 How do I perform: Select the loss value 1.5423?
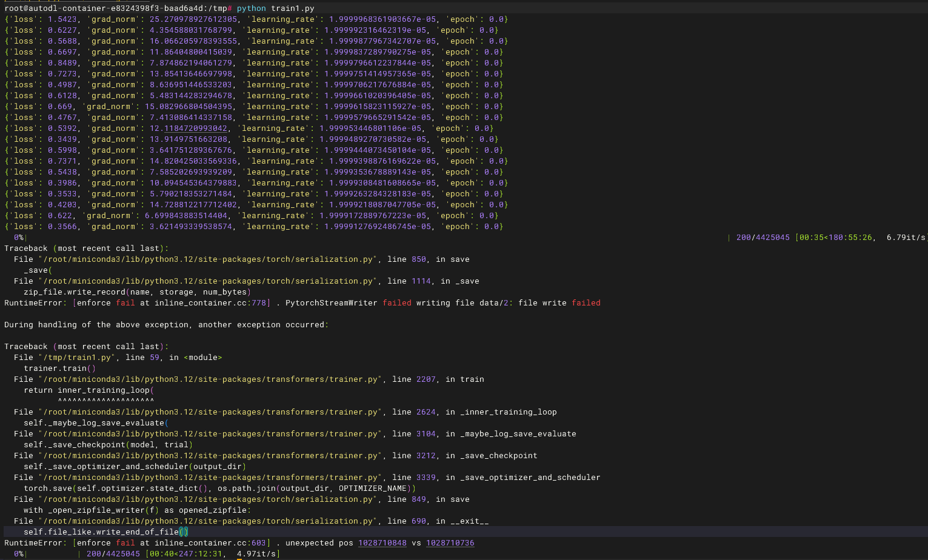click(x=62, y=19)
